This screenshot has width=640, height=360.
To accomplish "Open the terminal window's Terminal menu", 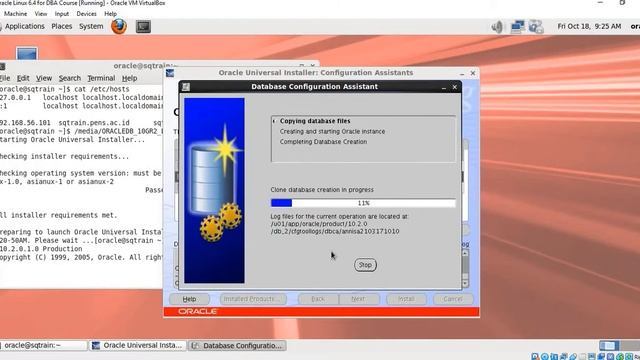I will point(101,78).
